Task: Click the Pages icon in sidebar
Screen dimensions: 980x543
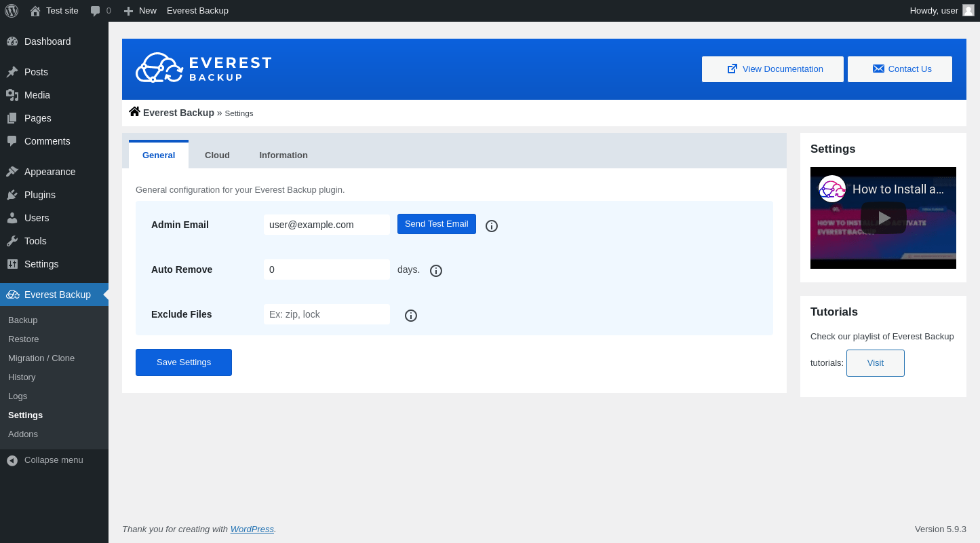Action: point(12,118)
